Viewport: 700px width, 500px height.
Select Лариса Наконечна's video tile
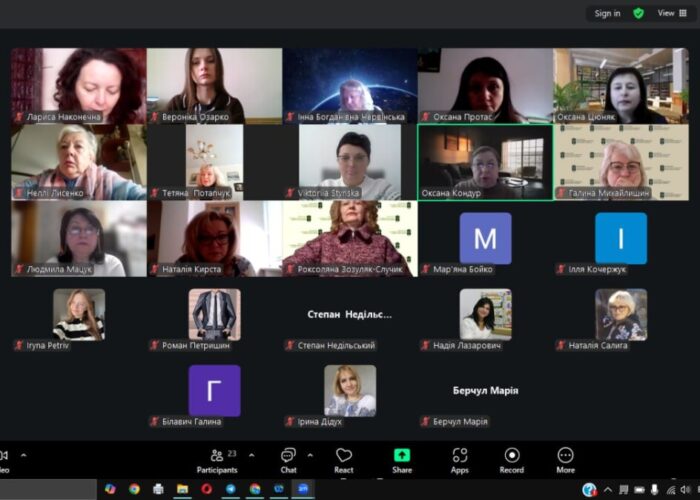(78, 85)
